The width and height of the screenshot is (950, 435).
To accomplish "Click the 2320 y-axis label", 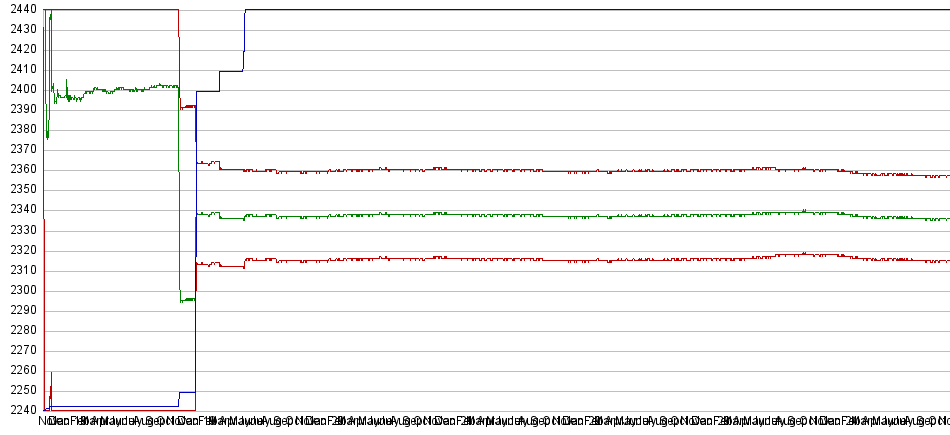I will click(19, 250).
